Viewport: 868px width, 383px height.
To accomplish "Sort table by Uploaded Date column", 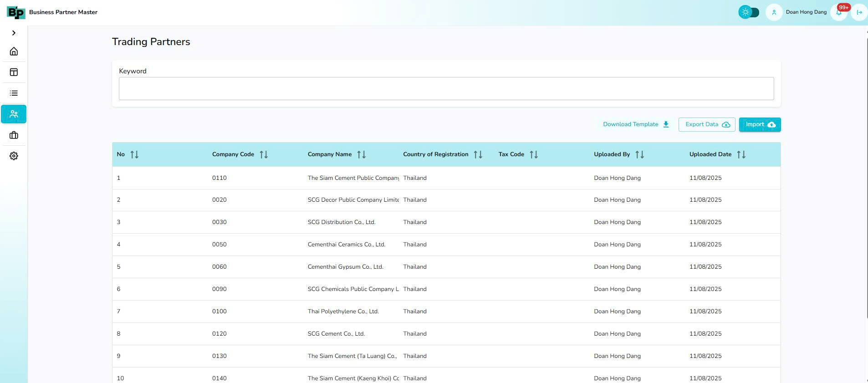I will pyautogui.click(x=741, y=155).
